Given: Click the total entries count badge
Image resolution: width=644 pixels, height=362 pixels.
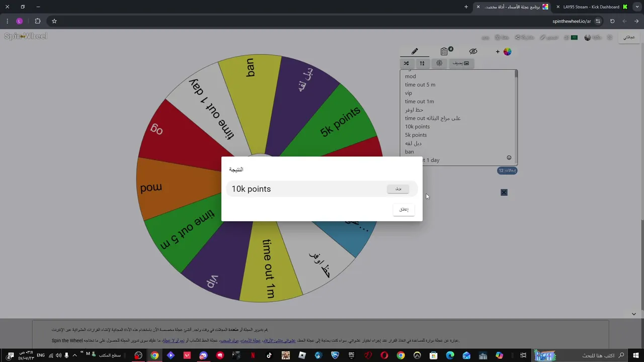Looking at the screenshot, I should coord(507,170).
